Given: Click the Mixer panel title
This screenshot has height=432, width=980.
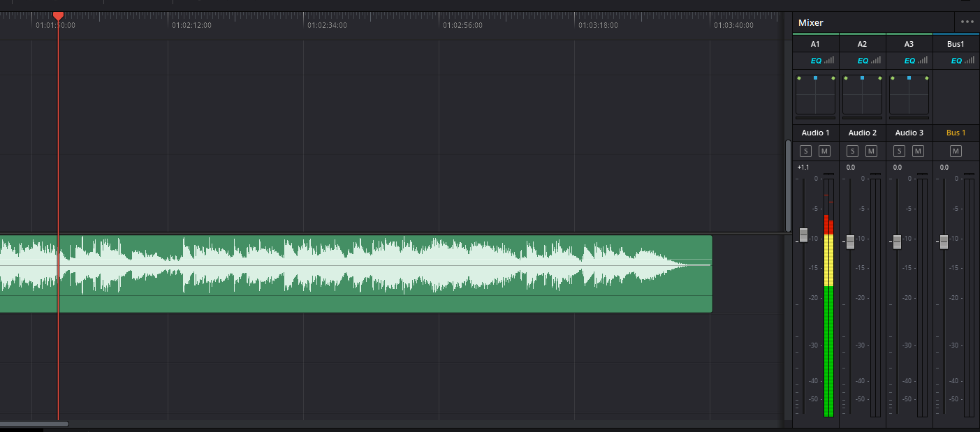Looking at the screenshot, I should pyautogui.click(x=810, y=22).
